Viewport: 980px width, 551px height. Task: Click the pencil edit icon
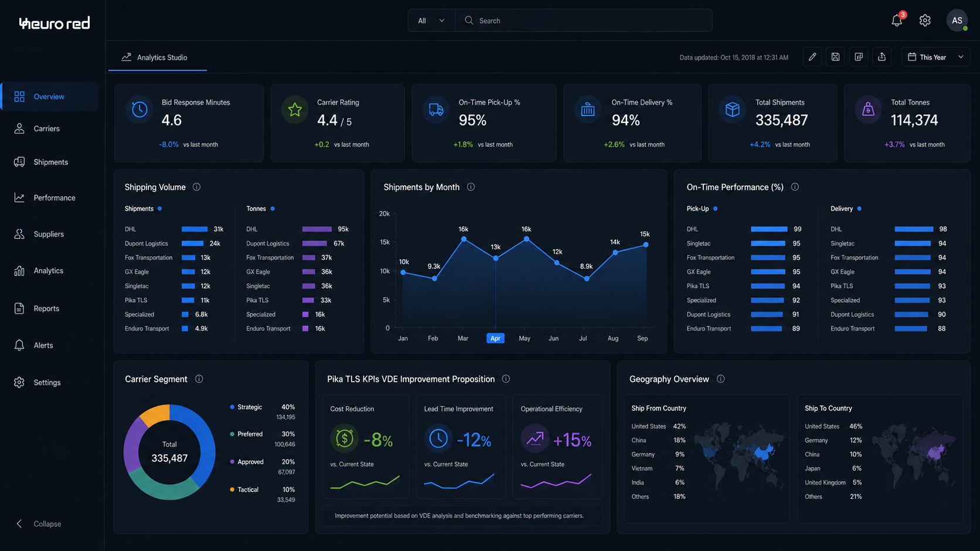coord(812,57)
